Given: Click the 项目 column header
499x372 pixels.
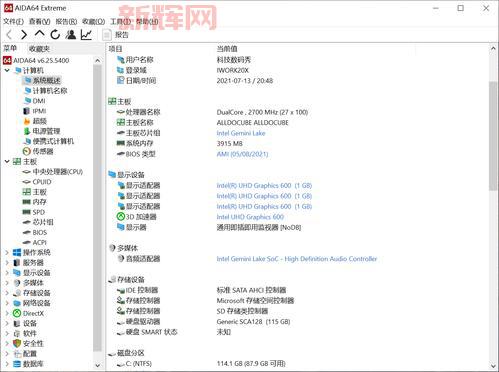Looking at the screenshot, I should tap(115, 49).
